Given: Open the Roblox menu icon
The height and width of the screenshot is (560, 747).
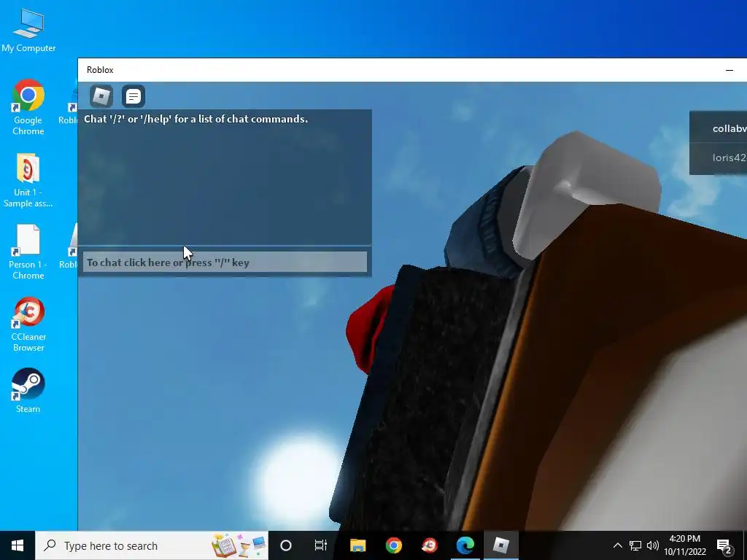Looking at the screenshot, I should point(101,96).
